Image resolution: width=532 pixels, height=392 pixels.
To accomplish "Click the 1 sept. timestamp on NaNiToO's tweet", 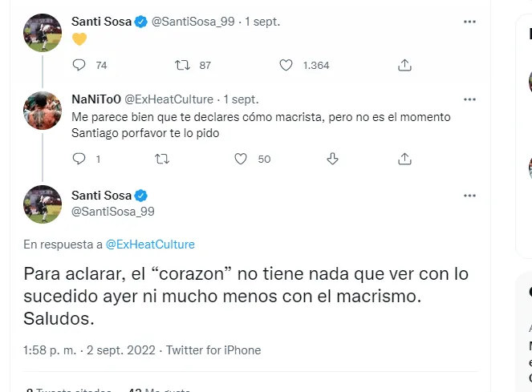I will coord(241,99).
